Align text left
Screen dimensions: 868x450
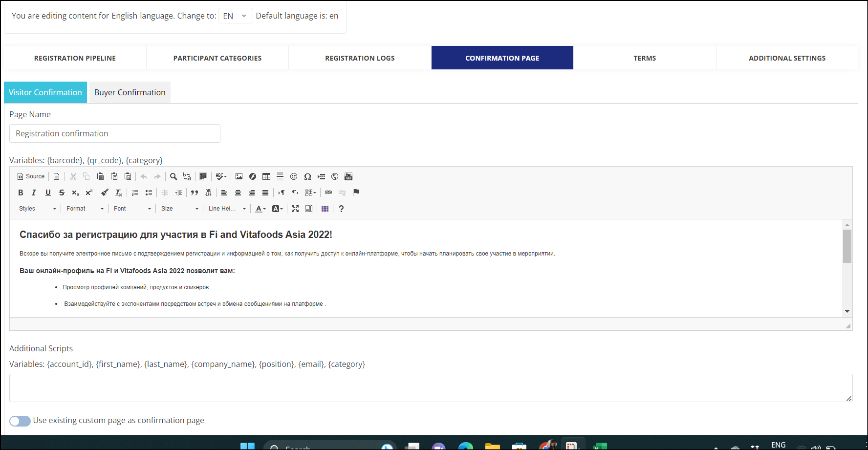(224, 193)
